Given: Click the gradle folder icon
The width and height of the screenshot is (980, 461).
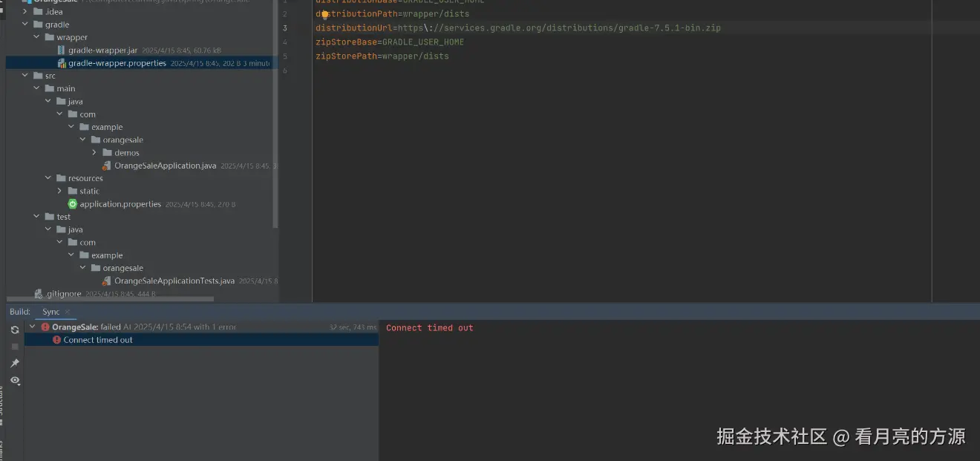Looking at the screenshot, I should (38, 24).
